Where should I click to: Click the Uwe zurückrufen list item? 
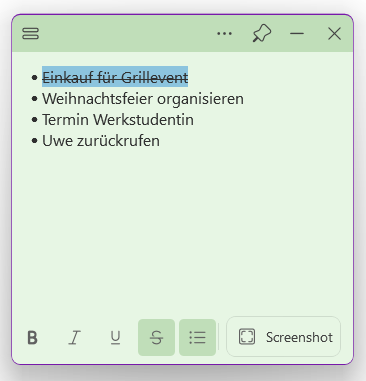point(101,141)
